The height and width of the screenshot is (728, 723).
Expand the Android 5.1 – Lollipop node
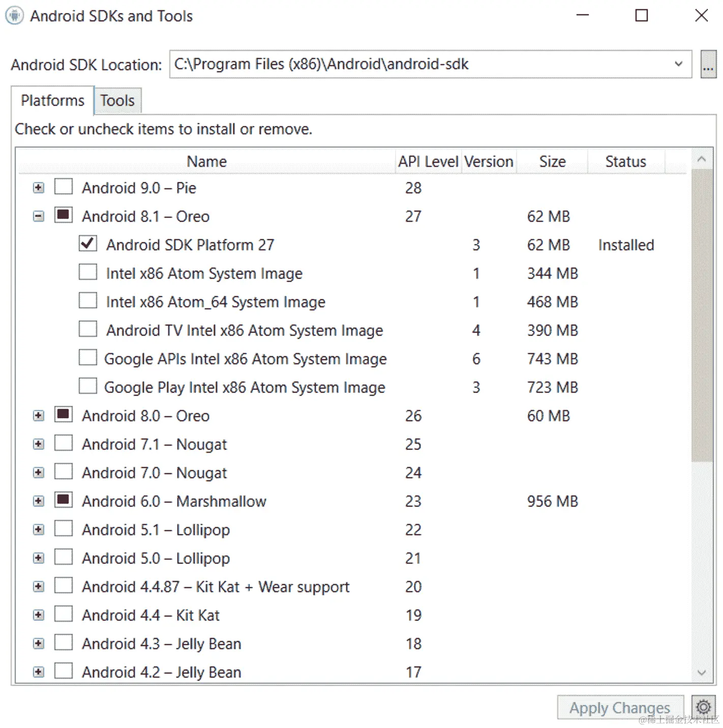click(39, 530)
